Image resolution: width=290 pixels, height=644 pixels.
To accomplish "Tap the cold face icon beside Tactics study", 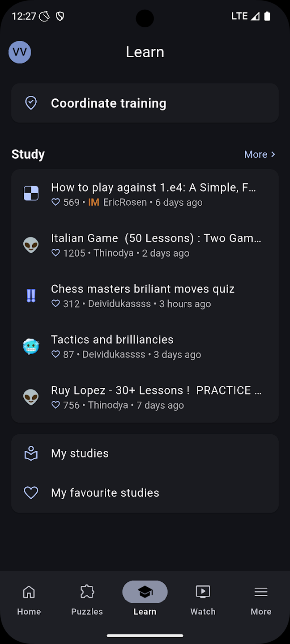I will click(x=31, y=346).
